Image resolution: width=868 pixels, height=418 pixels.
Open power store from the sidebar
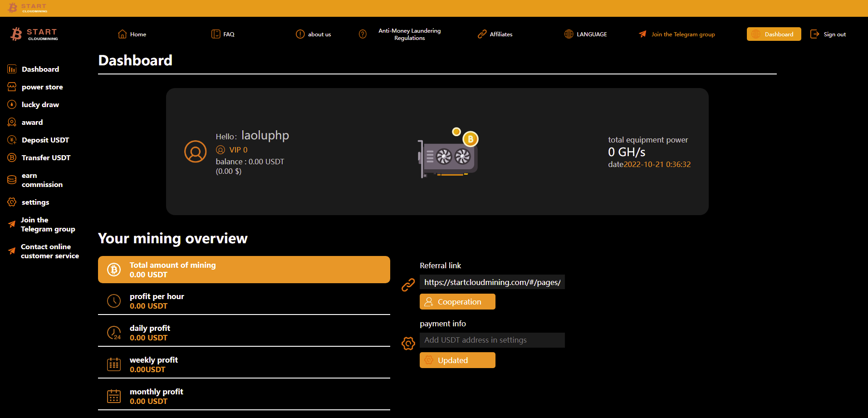(42, 87)
